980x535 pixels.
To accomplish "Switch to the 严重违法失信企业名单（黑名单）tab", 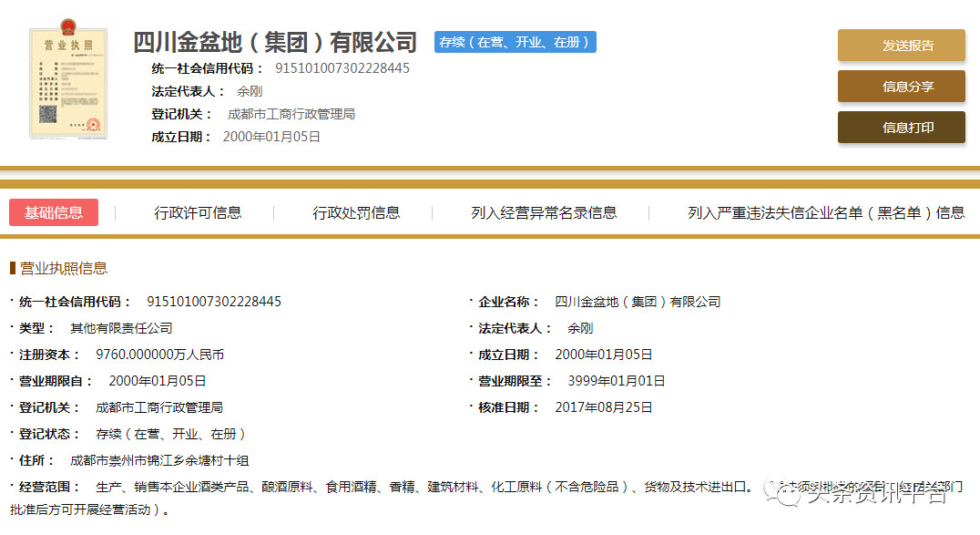I will click(x=825, y=212).
